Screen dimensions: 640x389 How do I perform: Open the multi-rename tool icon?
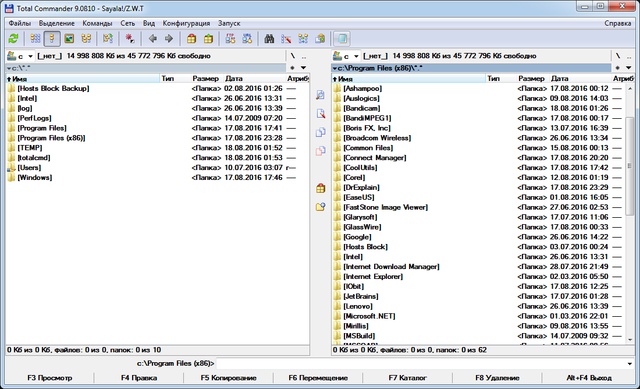coord(286,39)
